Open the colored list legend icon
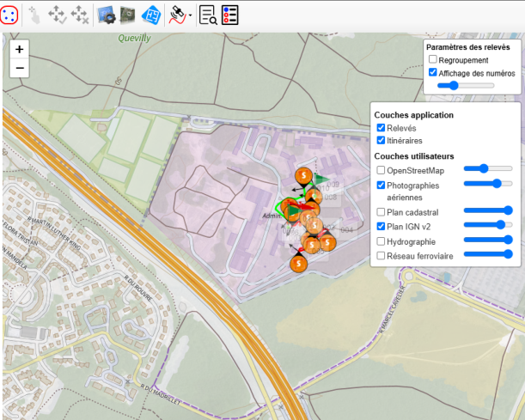The width and height of the screenshot is (525, 420). pyautogui.click(x=230, y=14)
